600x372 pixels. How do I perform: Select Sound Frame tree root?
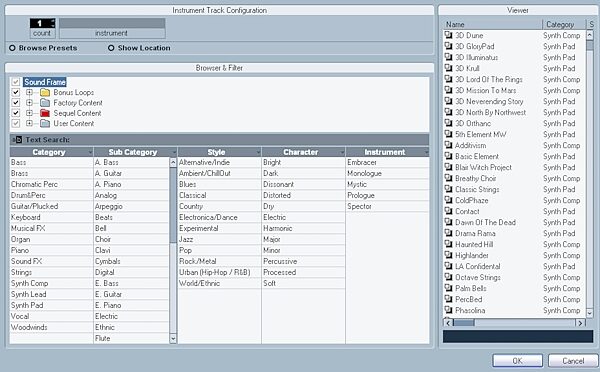coord(45,82)
